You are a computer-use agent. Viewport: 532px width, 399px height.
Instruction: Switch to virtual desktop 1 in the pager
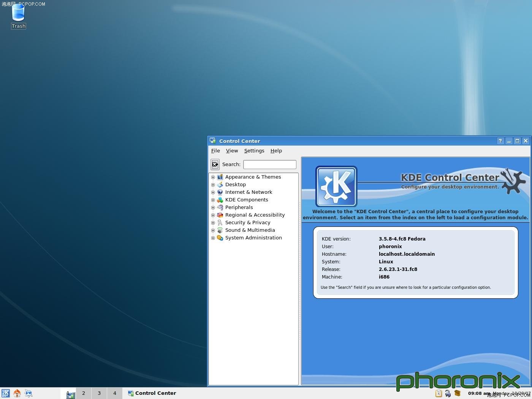(68, 393)
